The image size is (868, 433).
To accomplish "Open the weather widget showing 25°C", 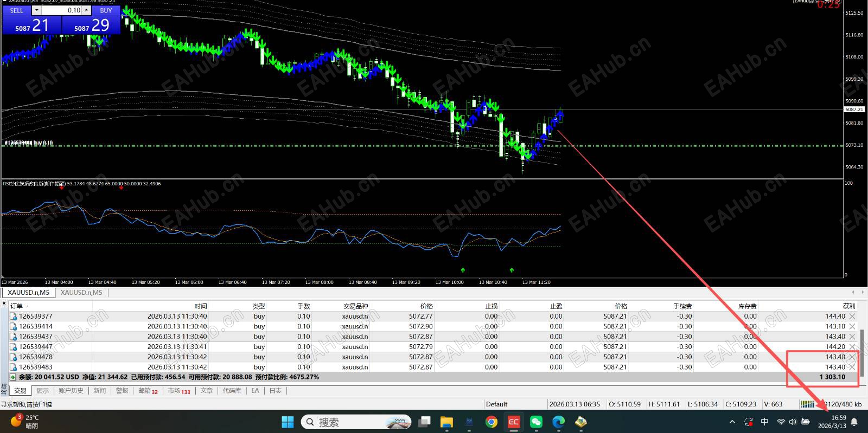I will point(24,422).
